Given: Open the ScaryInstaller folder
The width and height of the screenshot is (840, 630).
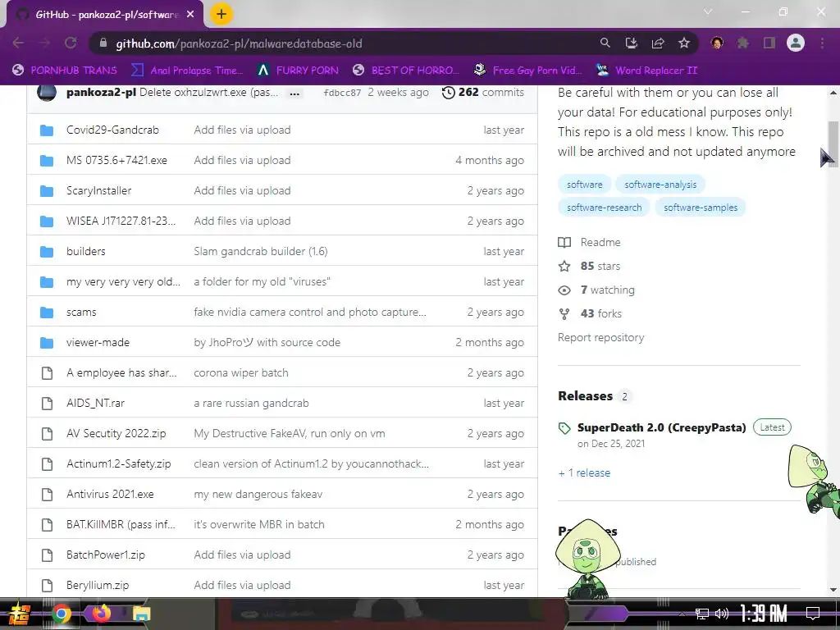Looking at the screenshot, I should pos(98,190).
